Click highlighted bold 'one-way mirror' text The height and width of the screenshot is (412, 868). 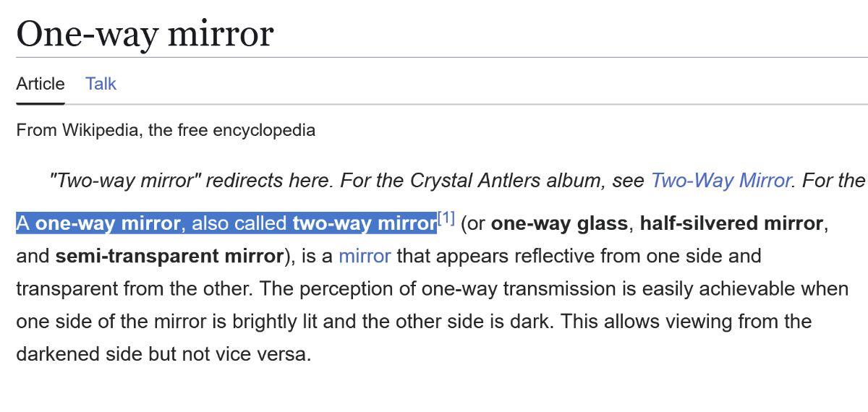coord(108,223)
